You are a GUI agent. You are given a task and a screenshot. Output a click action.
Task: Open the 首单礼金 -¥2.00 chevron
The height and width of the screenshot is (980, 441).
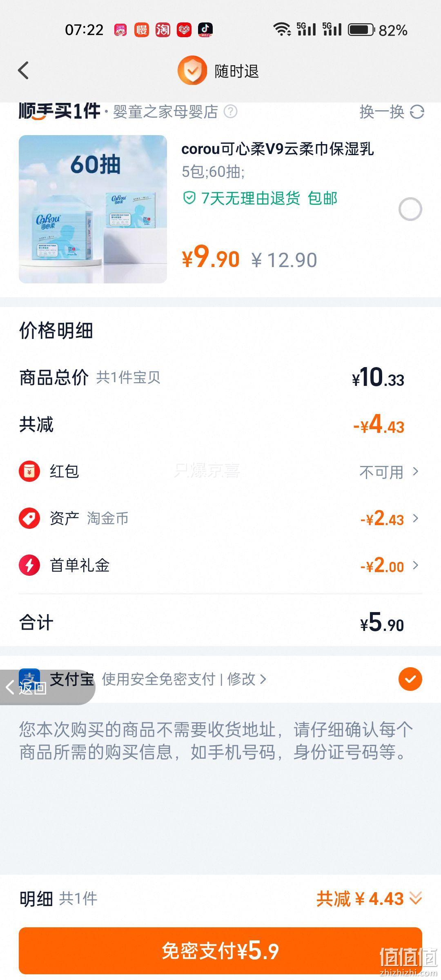(x=416, y=565)
